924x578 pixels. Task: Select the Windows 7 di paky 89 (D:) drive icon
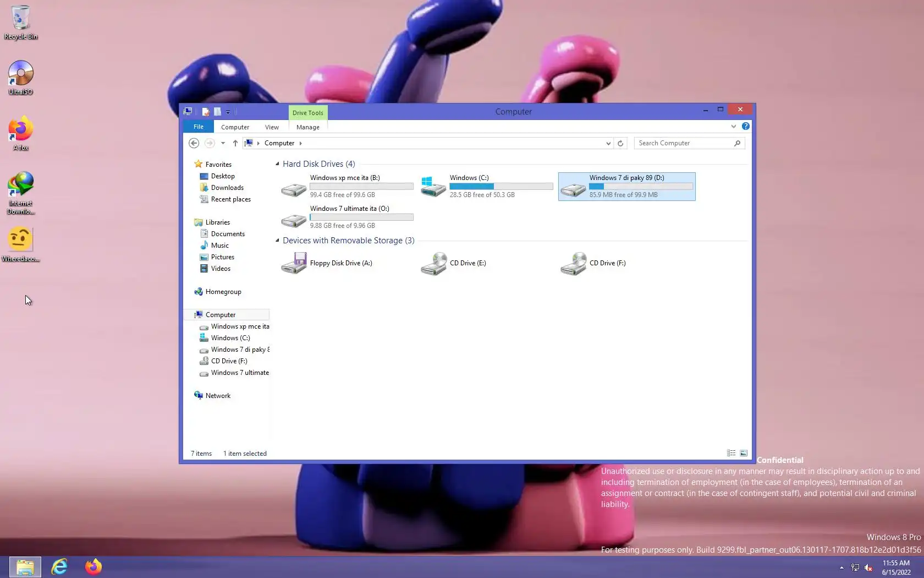573,189
